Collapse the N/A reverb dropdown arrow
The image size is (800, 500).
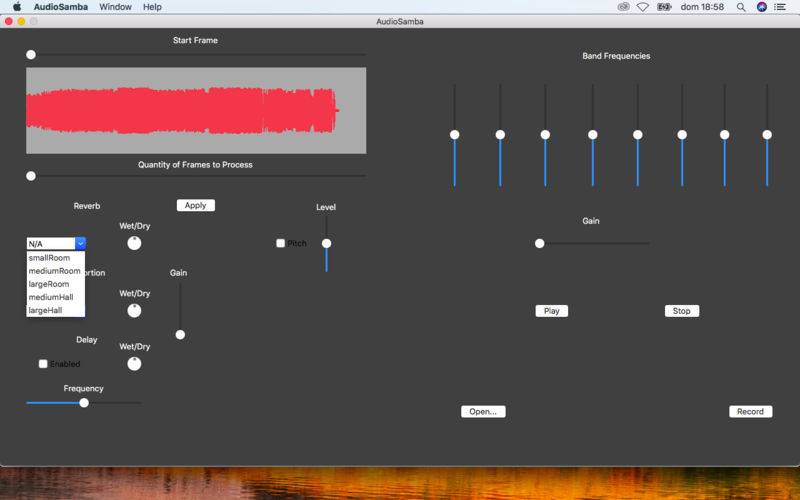tap(81, 243)
